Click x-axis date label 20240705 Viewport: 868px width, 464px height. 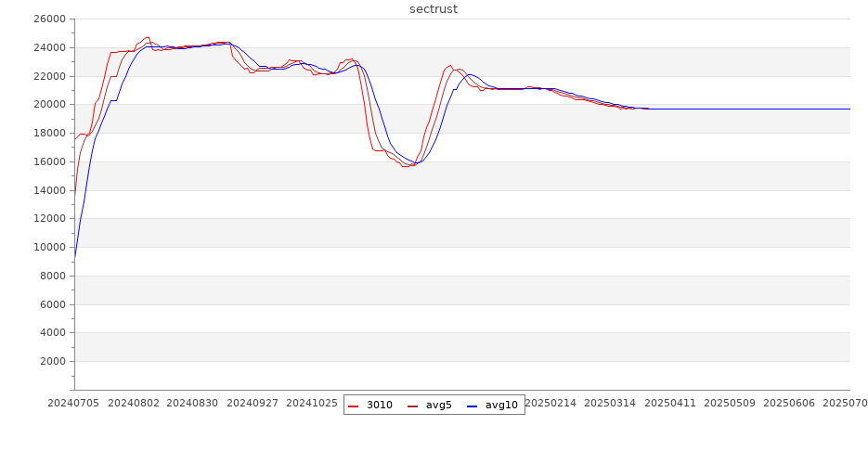73,403
